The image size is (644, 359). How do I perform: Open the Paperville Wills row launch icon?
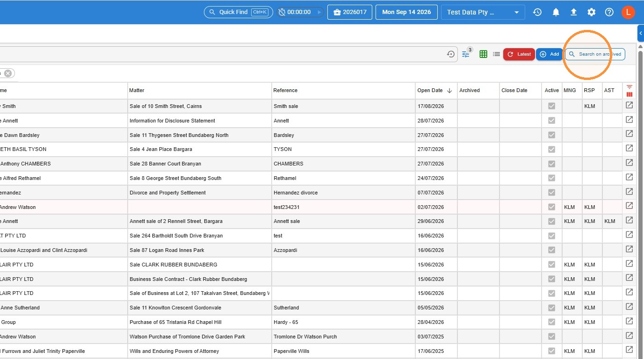(630, 350)
